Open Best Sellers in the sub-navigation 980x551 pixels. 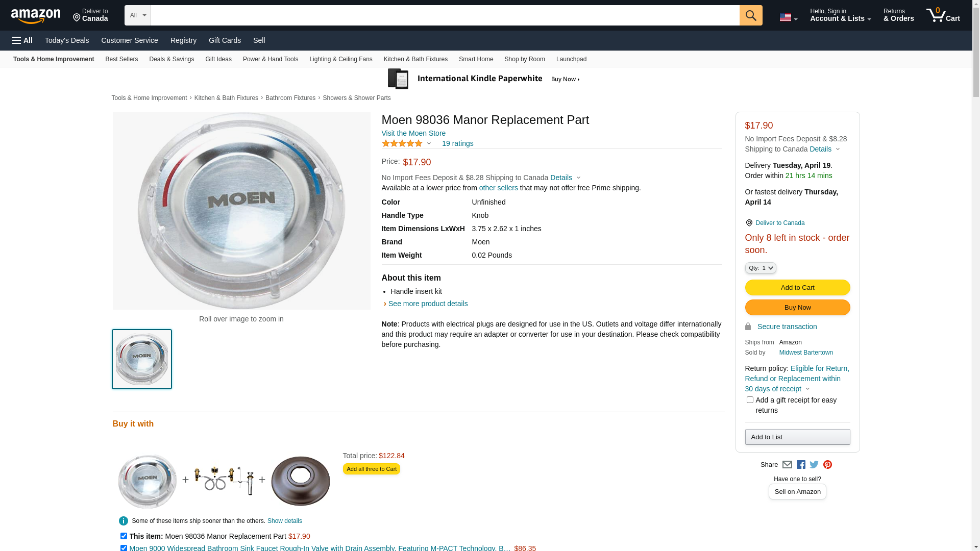(x=121, y=59)
